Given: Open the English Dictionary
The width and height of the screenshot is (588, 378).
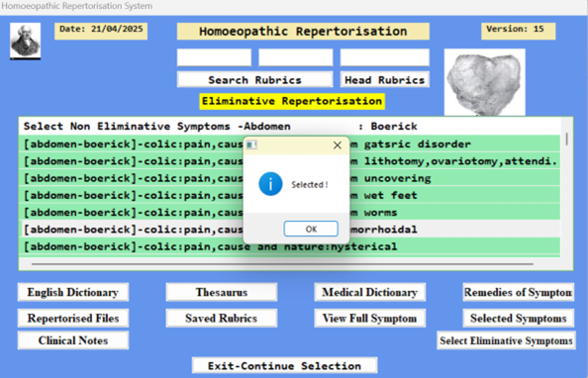Looking at the screenshot, I should [x=73, y=292].
